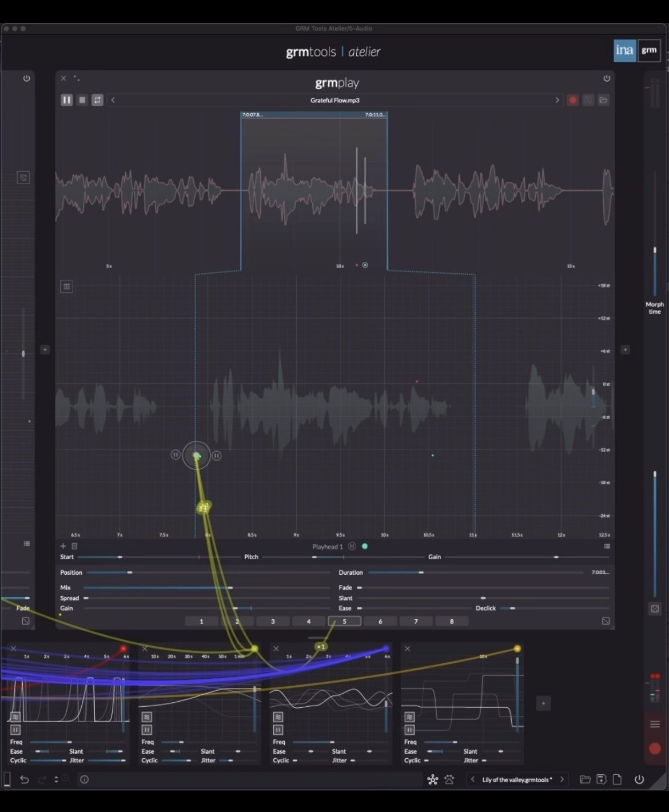Viewport: 669px width, 812px height.
Task: Click the stop button in grmplay
Action: [82, 100]
